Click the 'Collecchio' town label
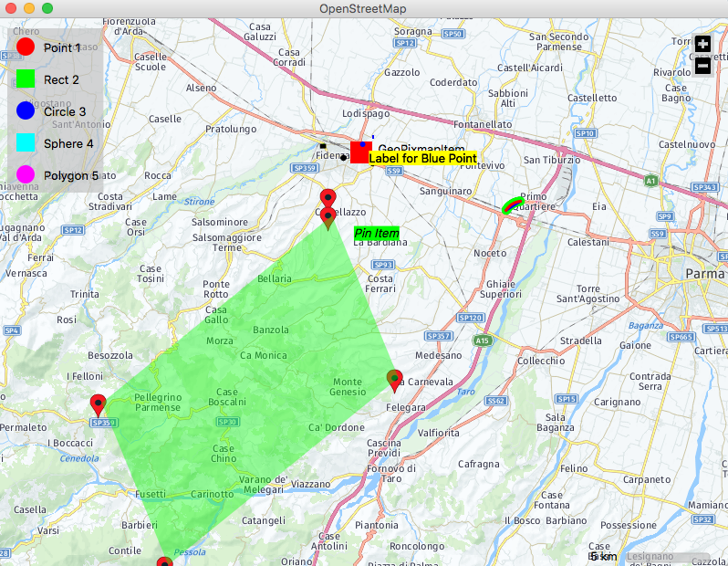The height and width of the screenshot is (566, 728). (x=541, y=362)
